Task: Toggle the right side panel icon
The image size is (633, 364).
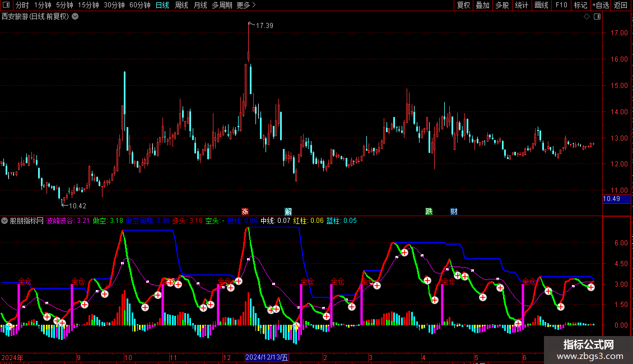Action: click(x=597, y=17)
